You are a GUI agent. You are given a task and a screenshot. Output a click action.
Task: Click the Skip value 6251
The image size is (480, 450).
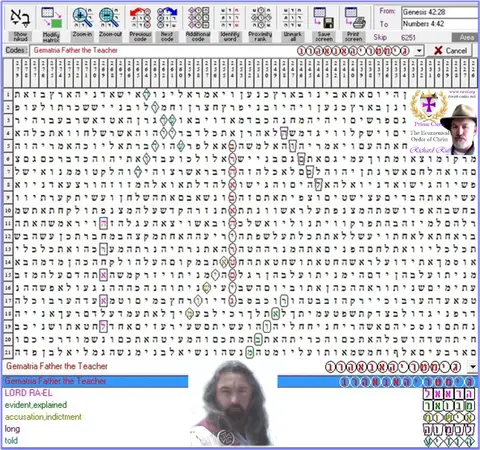click(x=408, y=37)
